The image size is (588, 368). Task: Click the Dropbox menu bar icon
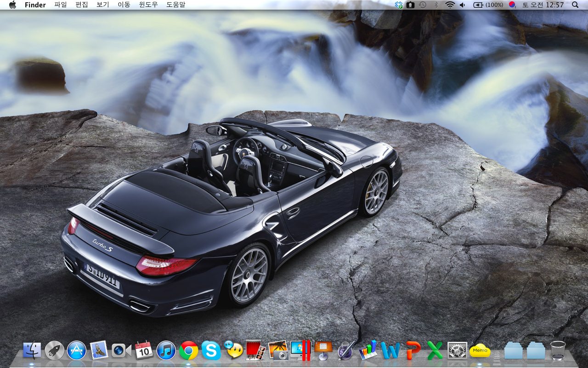398,5
